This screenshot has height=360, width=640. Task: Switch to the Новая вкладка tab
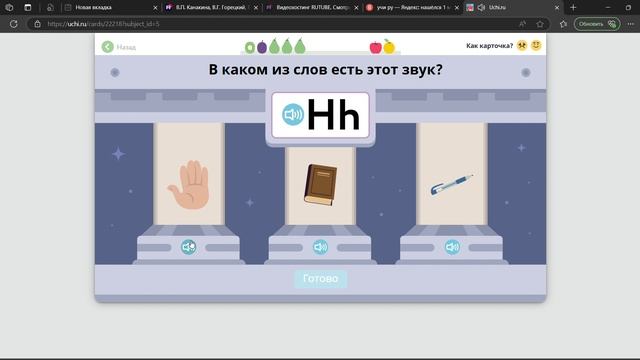point(110,7)
